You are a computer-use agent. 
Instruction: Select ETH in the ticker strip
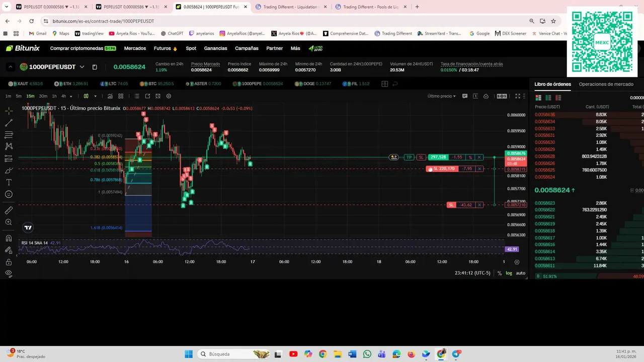pos(71,83)
